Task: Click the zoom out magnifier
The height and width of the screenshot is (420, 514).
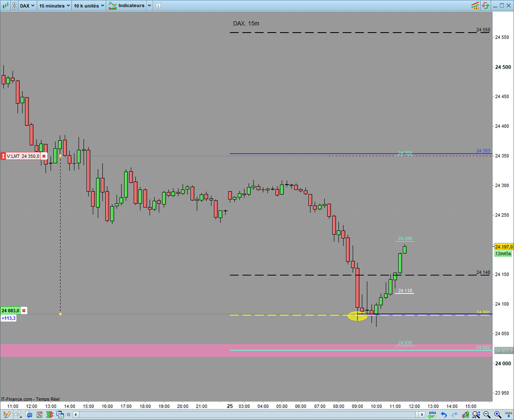Action: pos(487,414)
